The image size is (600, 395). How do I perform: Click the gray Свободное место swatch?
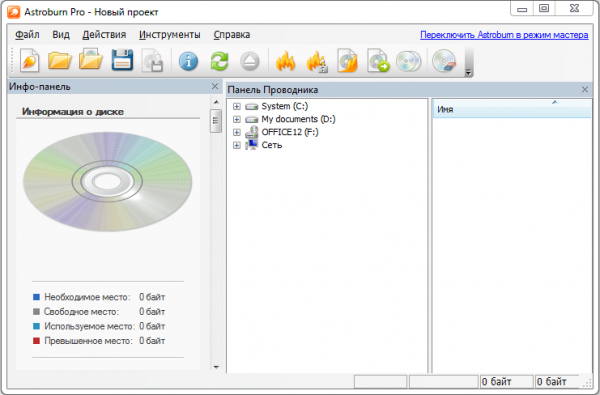click(36, 312)
